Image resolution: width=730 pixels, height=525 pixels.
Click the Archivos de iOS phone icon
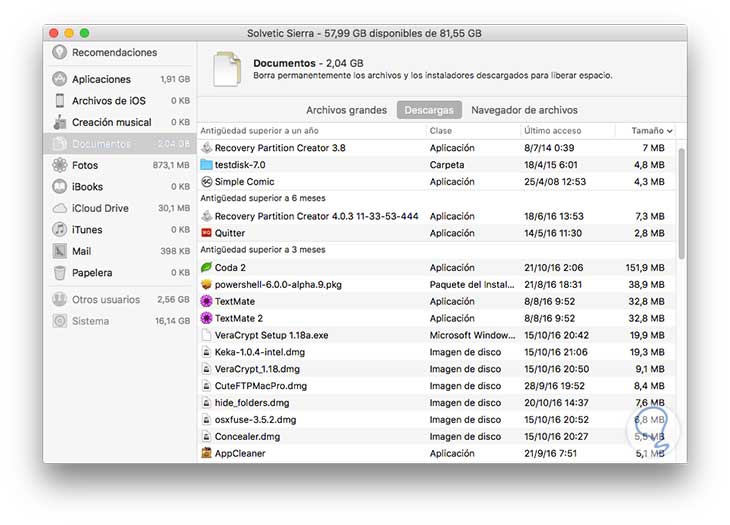[x=60, y=101]
